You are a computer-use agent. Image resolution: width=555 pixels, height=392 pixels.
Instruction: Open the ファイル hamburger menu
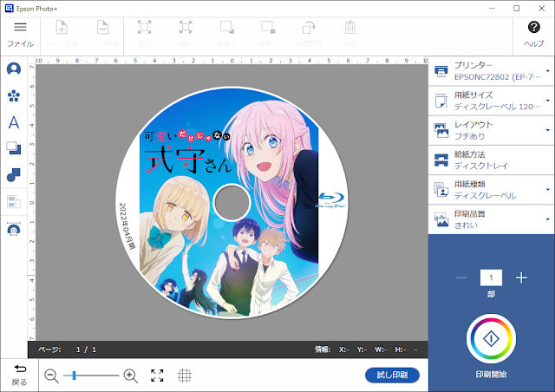tap(20, 35)
